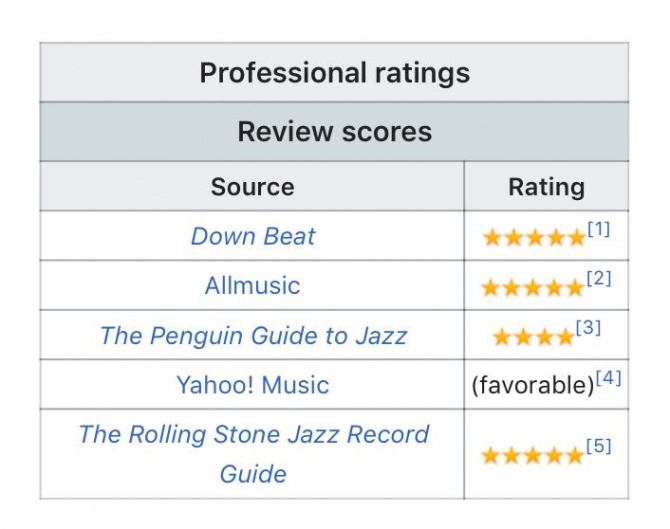The width and height of the screenshot is (670, 529).
Task: Click the Down Beat five-star rating
Action: [534, 238]
